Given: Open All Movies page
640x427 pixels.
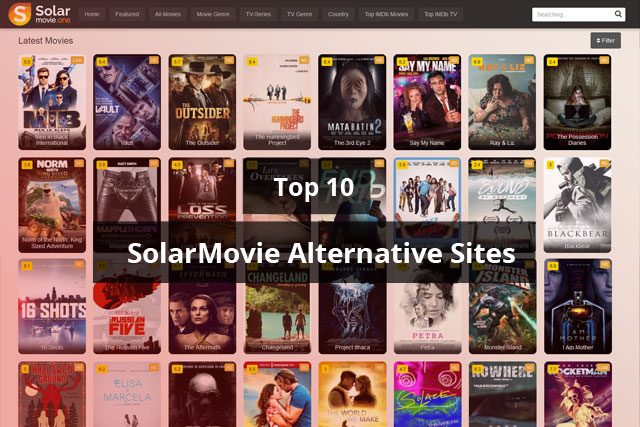Looking at the screenshot, I should tap(167, 14).
